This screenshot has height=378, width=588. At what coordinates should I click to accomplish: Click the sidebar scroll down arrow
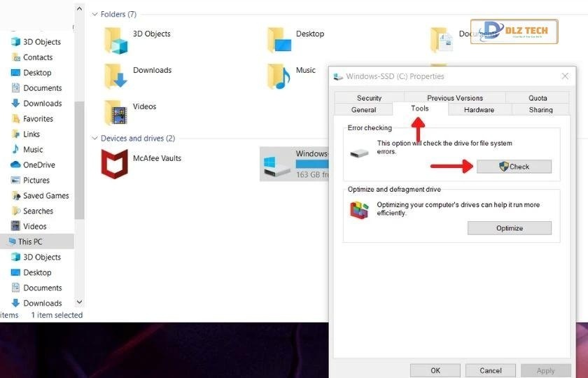79,302
